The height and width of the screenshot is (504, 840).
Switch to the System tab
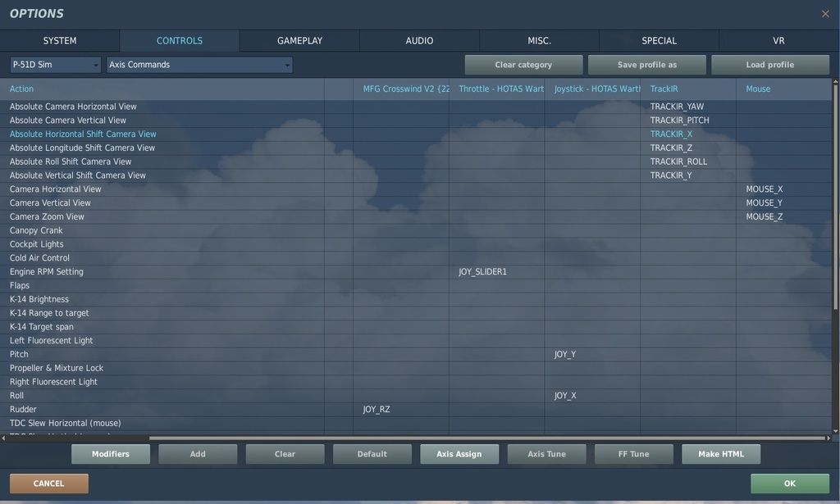click(60, 41)
